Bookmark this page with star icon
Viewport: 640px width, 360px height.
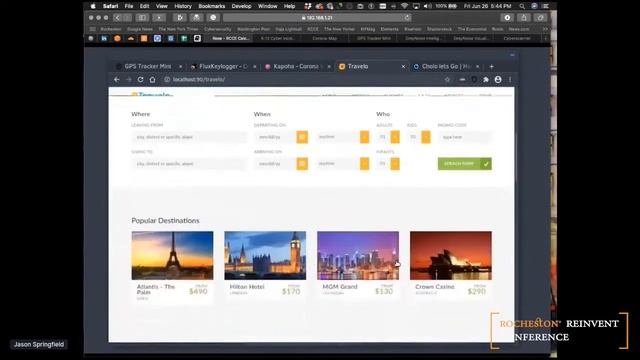click(447, 80)
